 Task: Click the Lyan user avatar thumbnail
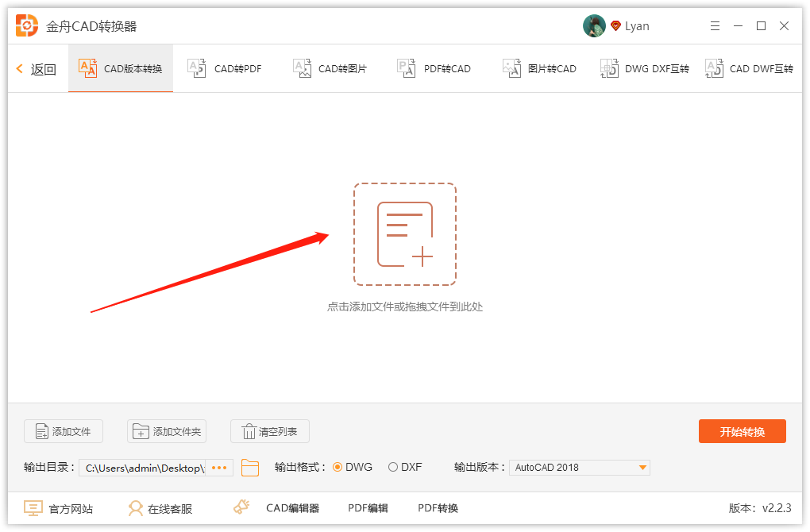point(593,25)
